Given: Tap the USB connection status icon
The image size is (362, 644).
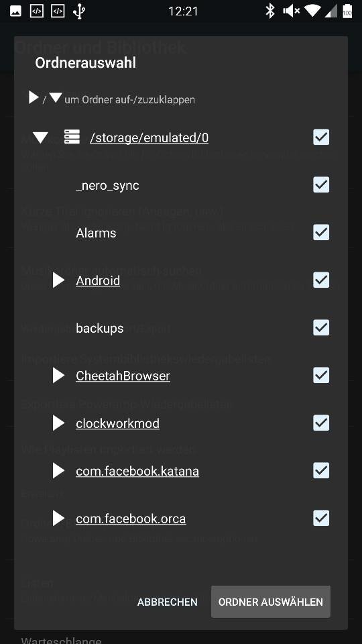Looking at the screenshot, I should coord(79,11).
